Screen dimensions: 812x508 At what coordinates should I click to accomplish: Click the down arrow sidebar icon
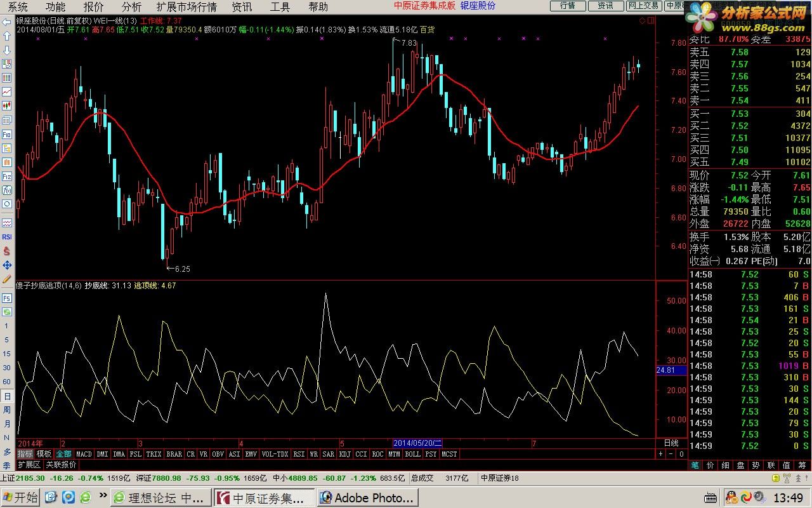(7, 50)
